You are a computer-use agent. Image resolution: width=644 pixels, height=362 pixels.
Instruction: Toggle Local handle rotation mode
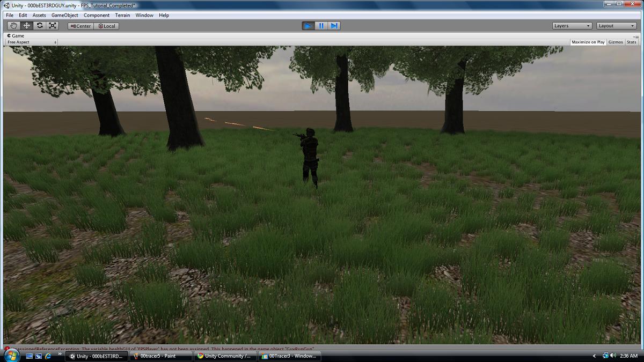106,25
